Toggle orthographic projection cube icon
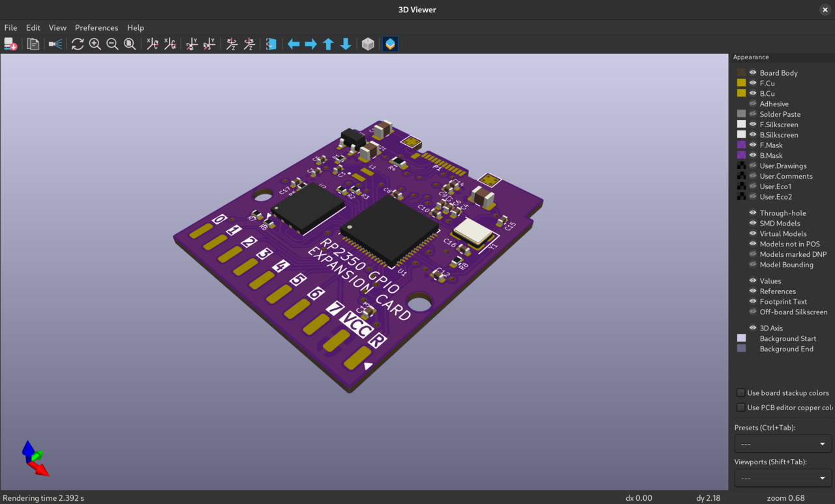This screenshot has width=835, height=504. (368, 44)
